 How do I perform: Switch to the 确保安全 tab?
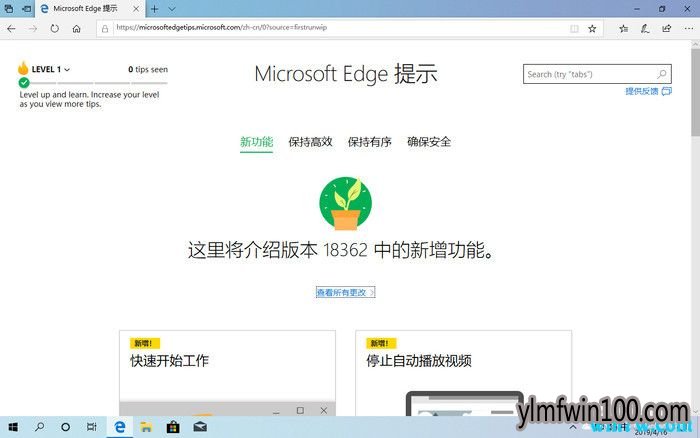coord(429,142)
